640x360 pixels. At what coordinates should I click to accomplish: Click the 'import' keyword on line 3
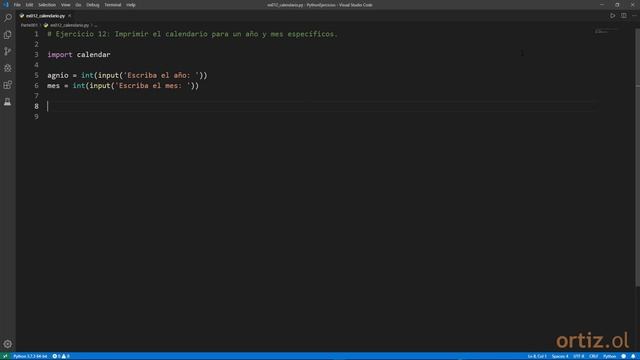tap(60, 55)
